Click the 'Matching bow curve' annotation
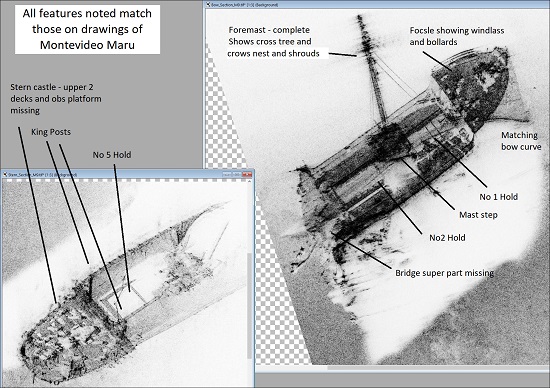Viewport: 550px width, 388px height. (521, 141)
